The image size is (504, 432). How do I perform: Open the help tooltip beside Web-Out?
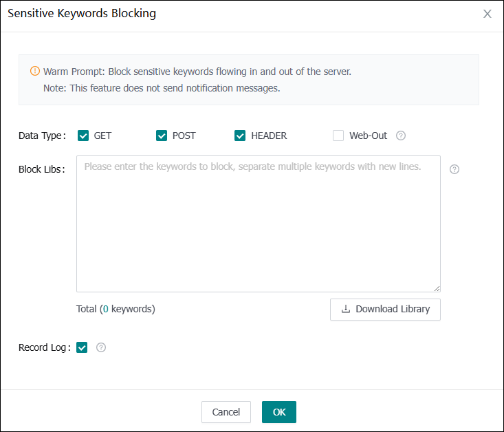(x=401, y=136)
